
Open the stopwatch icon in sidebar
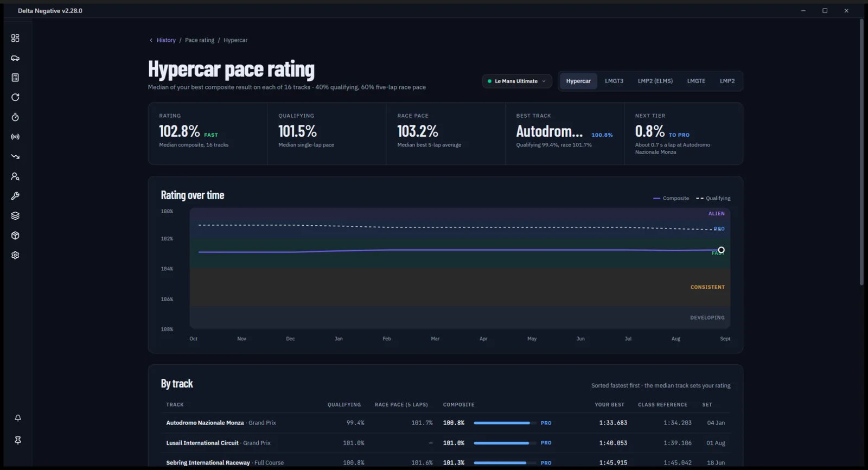15,117
